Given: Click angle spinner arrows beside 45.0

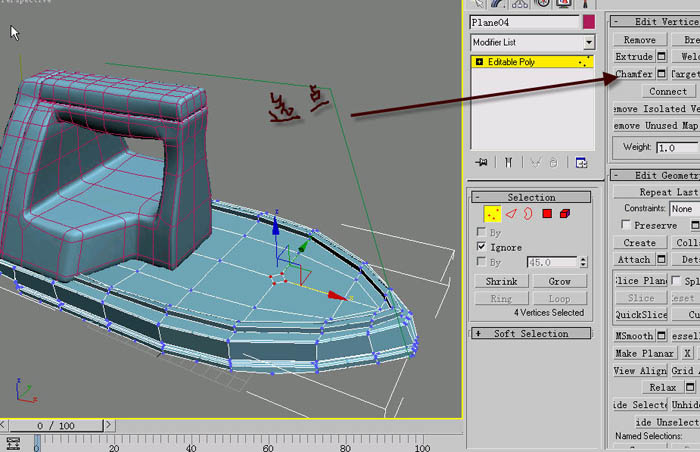Looking at the screenshot, I should click(583, 262).
